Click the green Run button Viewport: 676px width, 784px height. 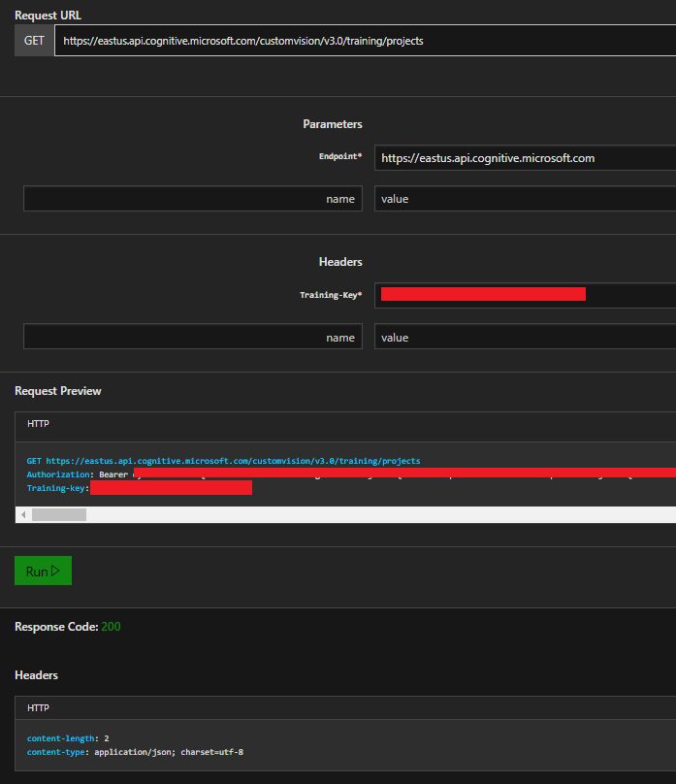coord(43,571)
